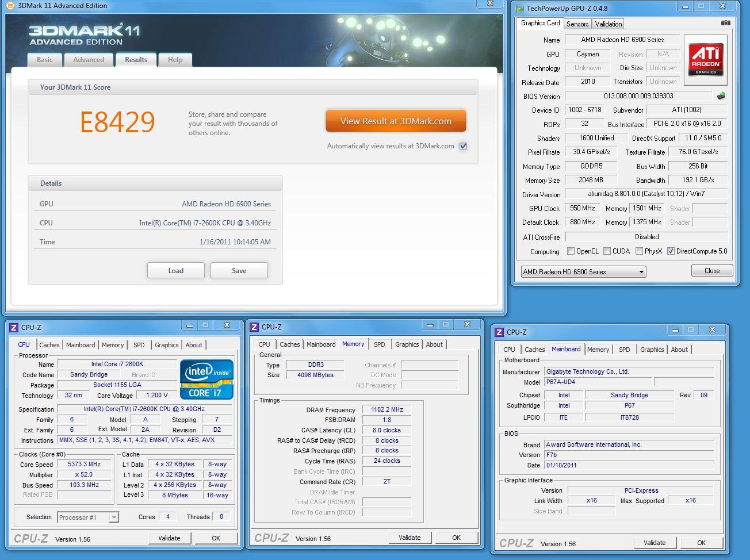Image resolution: width=750 pixels, height=560 pixels.
Task: Click the GPU-Z screenshot camera icon
Action: tap(726, 23)
